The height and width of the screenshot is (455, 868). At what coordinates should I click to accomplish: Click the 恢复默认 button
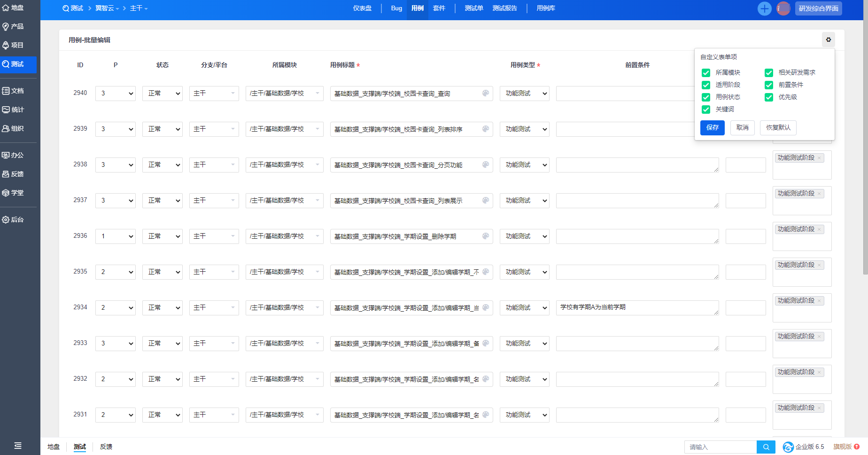click(778, 128)
